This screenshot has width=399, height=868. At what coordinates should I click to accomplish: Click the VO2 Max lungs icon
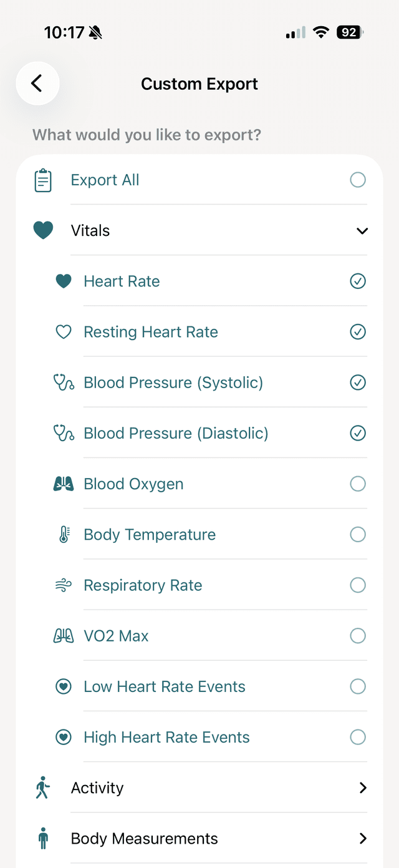pos(63,635)
